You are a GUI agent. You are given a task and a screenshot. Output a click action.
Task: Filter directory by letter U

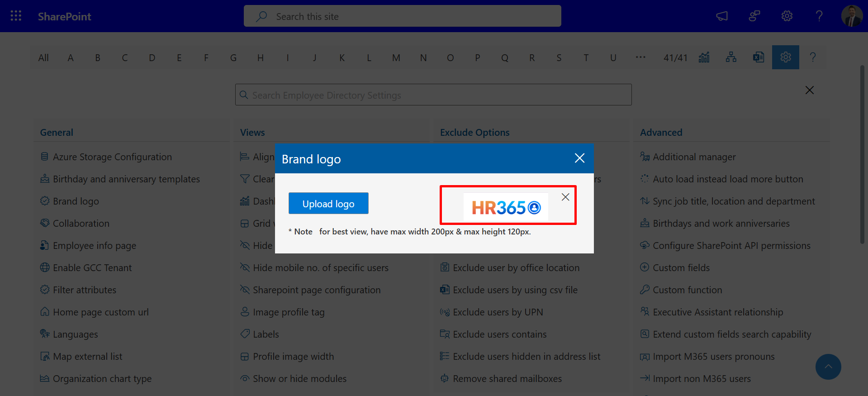613,58
